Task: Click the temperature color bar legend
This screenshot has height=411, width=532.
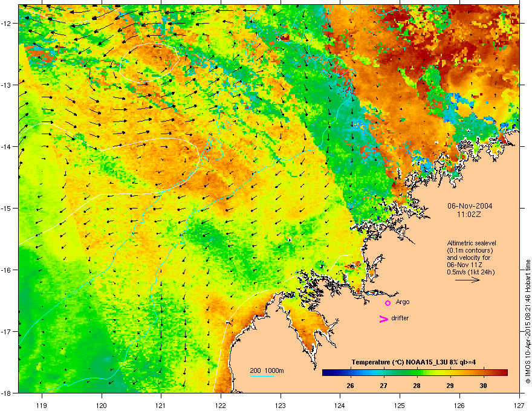Action: [x=415, y=373]
